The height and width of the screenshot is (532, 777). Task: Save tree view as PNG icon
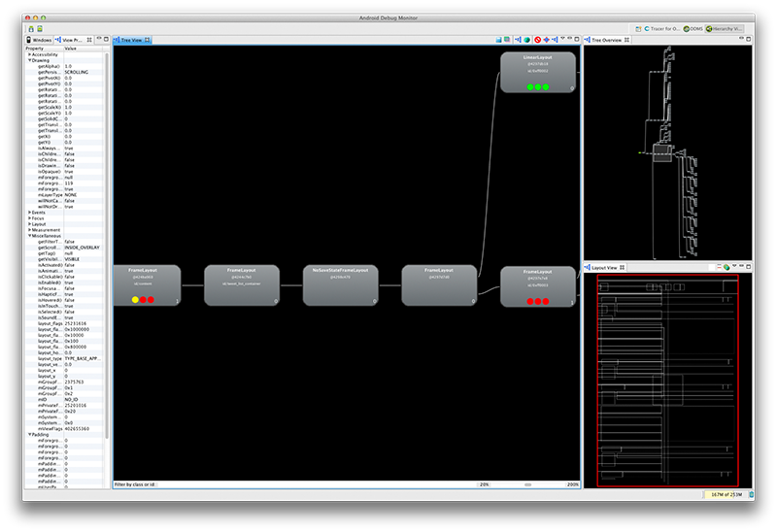(498, 40)
